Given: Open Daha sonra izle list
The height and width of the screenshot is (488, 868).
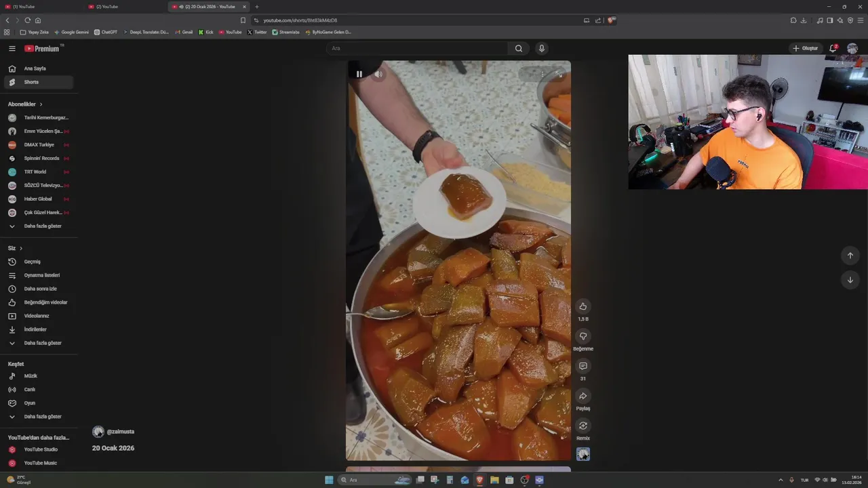Looking at the screenshot, I should 39,289.
